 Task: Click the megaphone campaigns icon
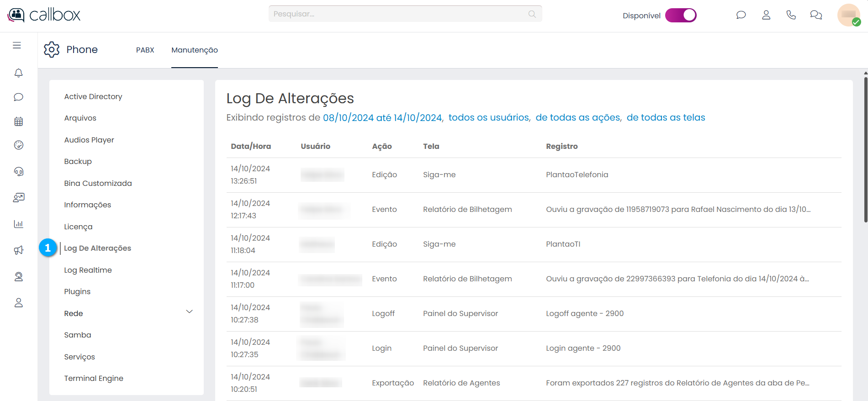tap(18, 250)
